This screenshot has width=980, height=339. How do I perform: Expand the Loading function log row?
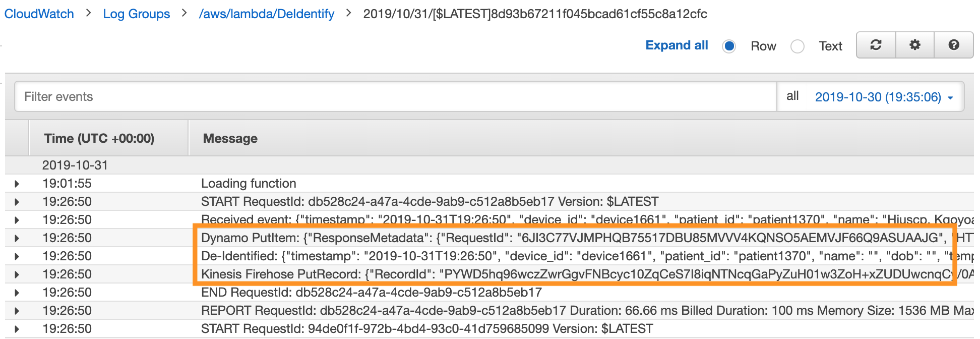click(x=17, y=184)
